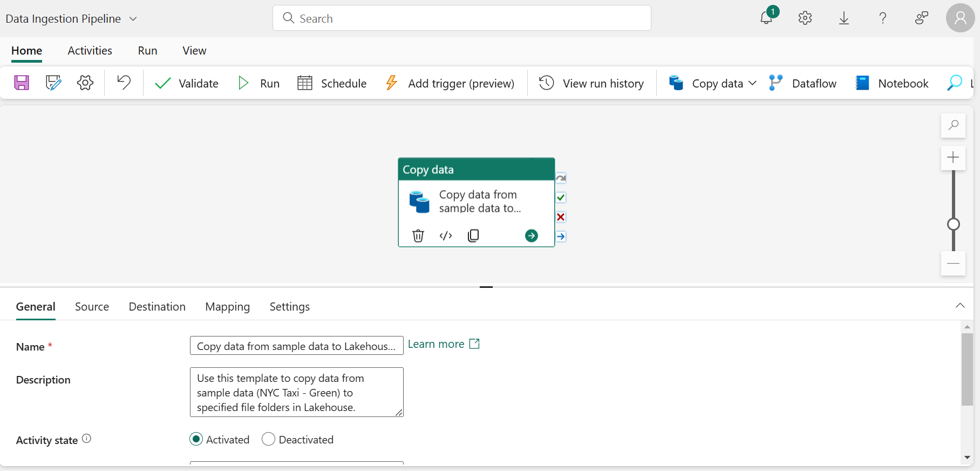Click the activity Name input field

click(297, 346)
